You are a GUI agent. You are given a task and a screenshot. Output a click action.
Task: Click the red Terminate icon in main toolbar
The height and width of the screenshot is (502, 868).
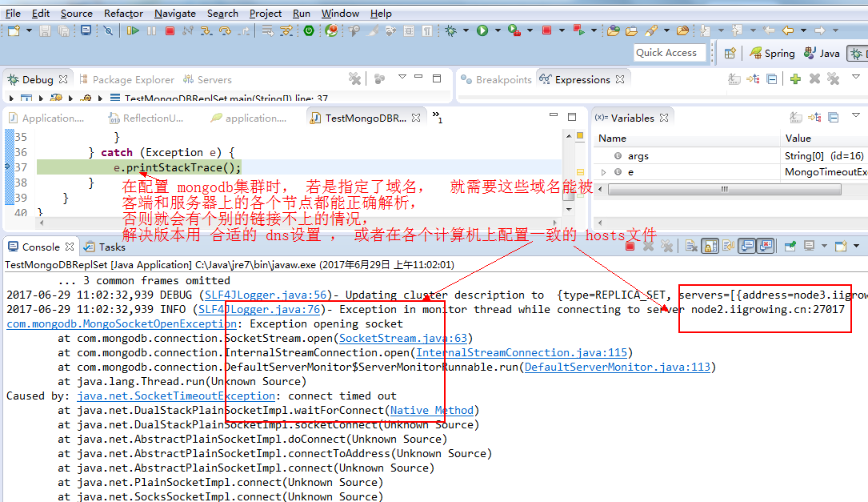coord(170,31)
